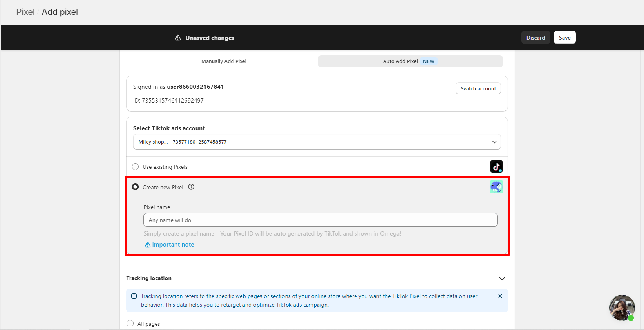Go back via the Pixel breadcrumb
This screenshot has width=644, height=330.
[x=25, y=12]
